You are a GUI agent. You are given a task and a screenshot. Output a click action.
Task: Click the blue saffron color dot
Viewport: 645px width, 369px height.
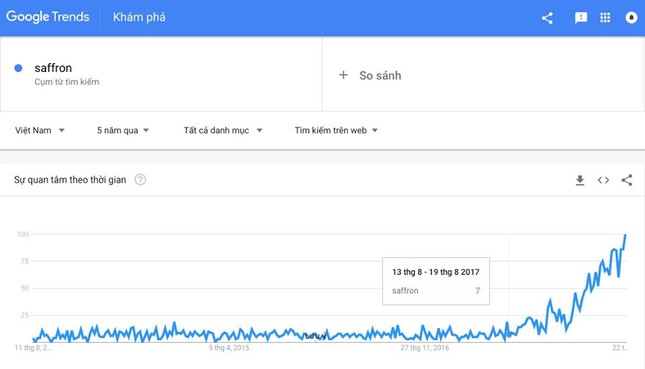tap(18, 68)
